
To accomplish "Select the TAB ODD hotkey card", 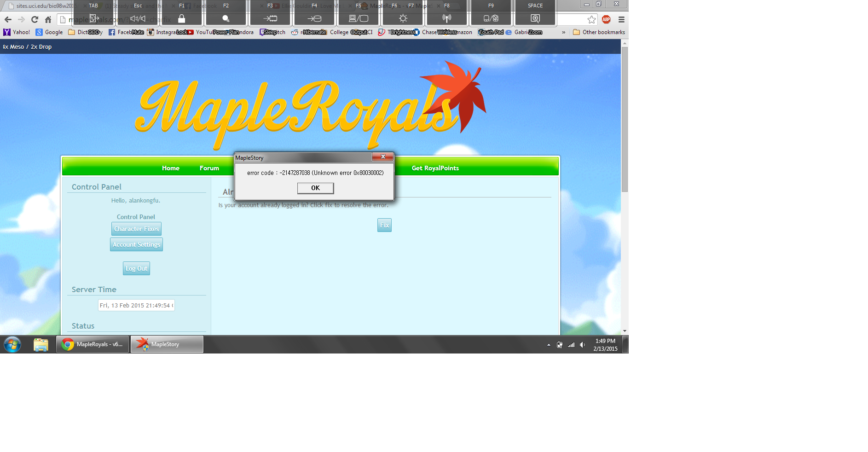I will [x=94, y=18].
